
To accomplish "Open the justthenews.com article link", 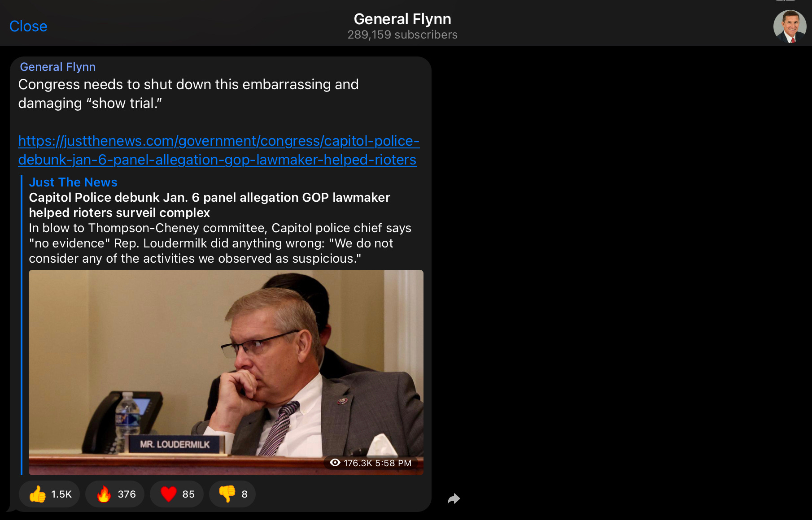I will 218,150.
